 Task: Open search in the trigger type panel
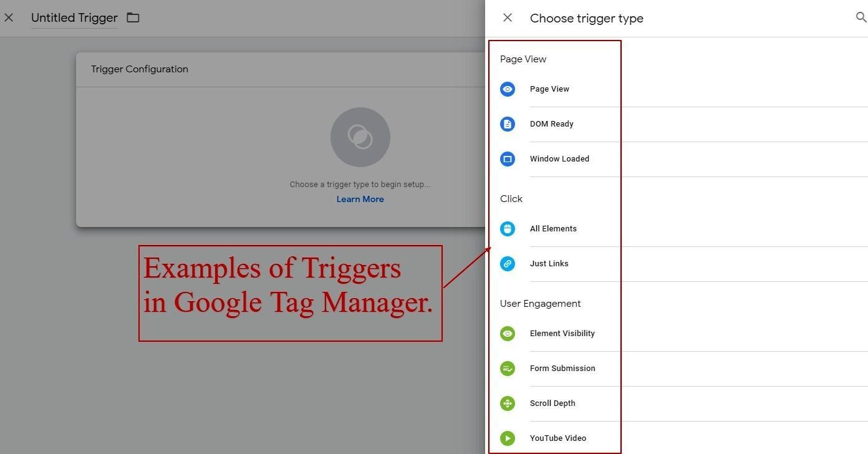[x=861, y=17]
